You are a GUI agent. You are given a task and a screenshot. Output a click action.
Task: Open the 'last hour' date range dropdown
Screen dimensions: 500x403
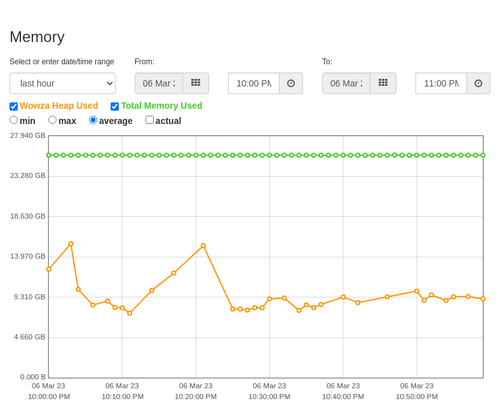tap(63, 83)
